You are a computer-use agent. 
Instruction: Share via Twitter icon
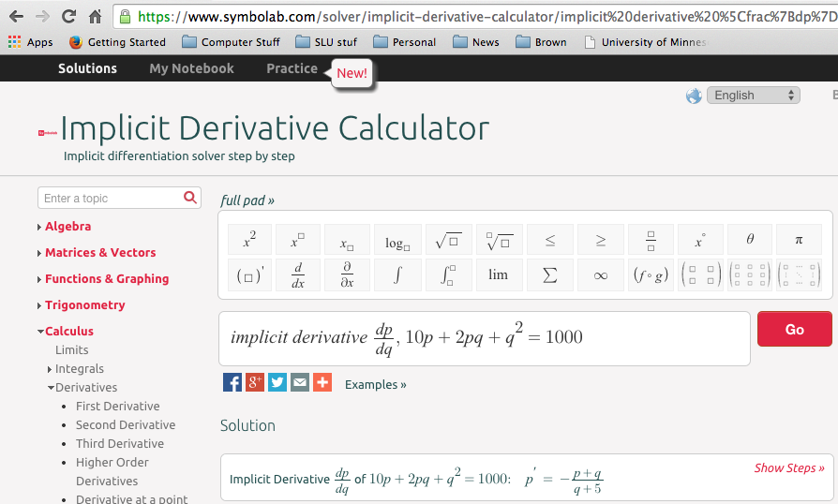click(277, 382)
